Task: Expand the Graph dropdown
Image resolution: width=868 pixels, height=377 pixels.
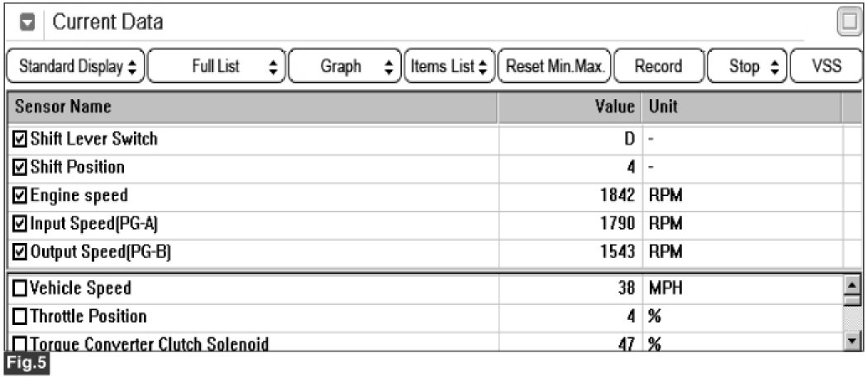Action: point(345,66)
